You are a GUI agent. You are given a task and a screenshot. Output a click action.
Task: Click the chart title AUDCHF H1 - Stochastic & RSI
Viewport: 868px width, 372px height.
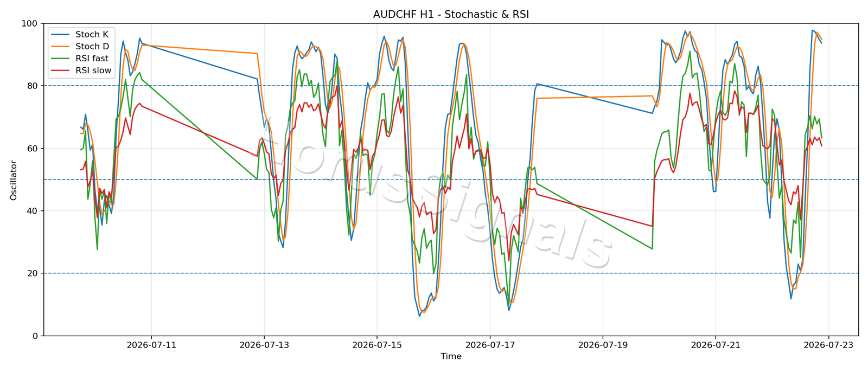click(x=451, y=15)
